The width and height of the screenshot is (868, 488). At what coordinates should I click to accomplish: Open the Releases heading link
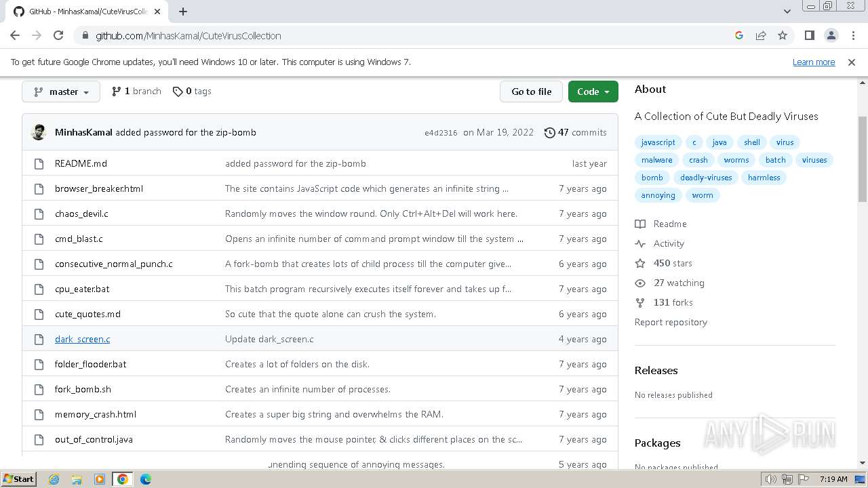tap(656, 370)
